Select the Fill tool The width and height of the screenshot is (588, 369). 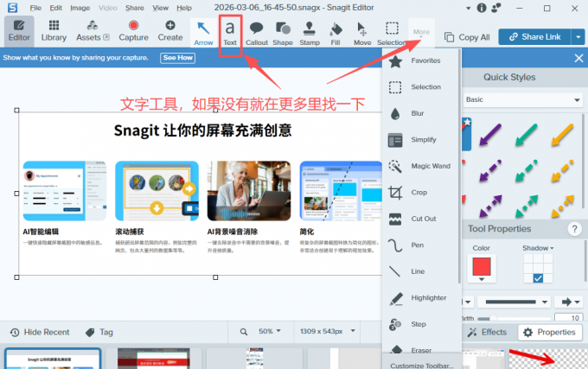pyautogui.click(x=336, y=33)
